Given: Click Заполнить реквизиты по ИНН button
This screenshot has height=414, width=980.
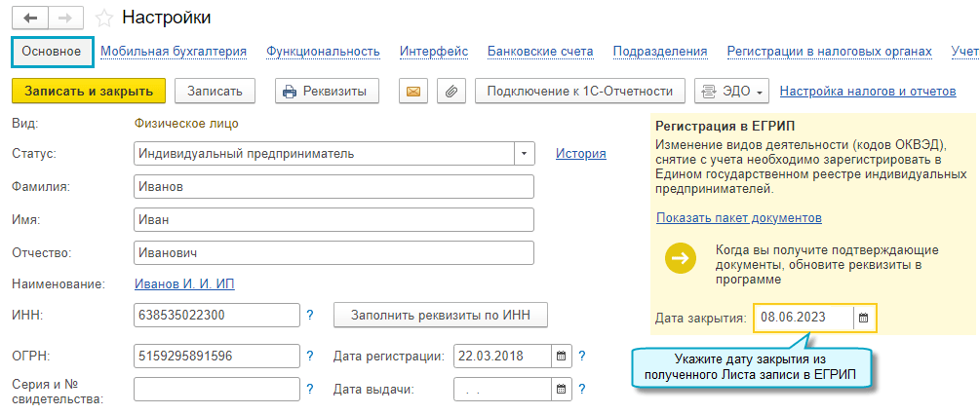Looking at the screenshot, I should pyautogui.click(x=441, y=315).
